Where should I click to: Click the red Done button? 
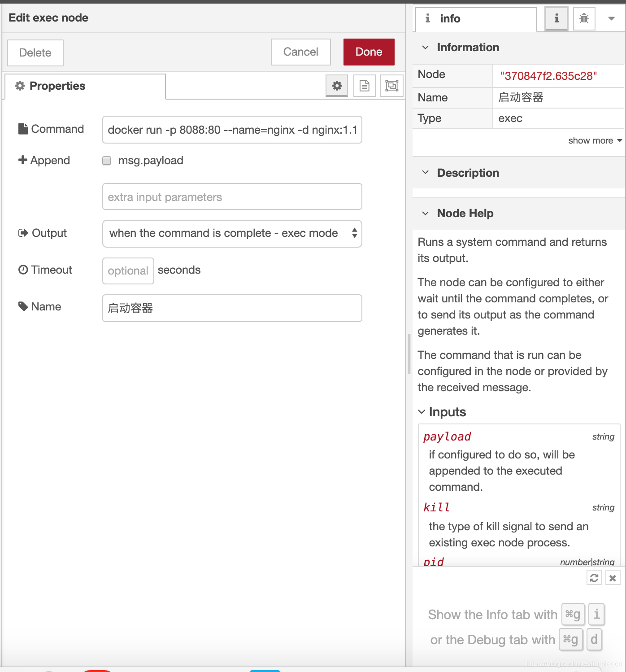[369, 52]
